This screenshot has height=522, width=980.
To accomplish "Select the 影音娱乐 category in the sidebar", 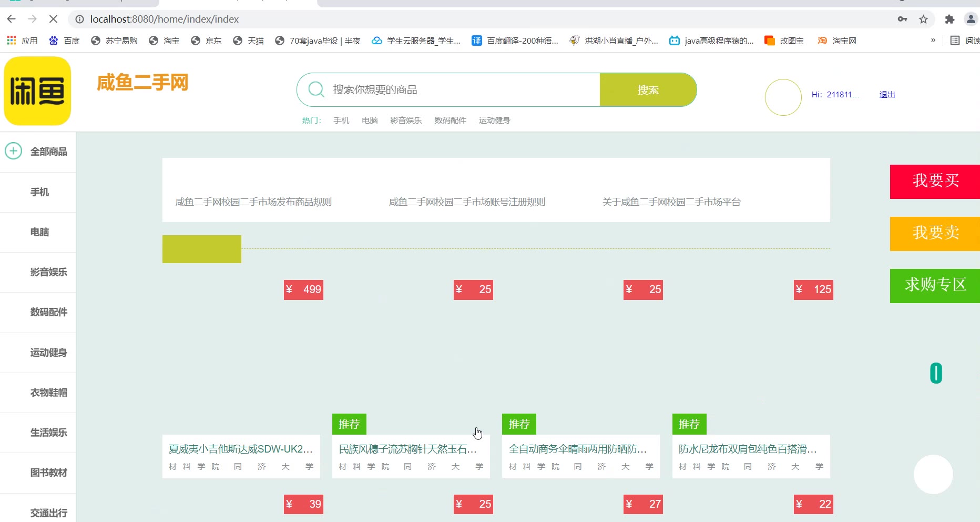I will pyautogui.click(x=48, y=272).
